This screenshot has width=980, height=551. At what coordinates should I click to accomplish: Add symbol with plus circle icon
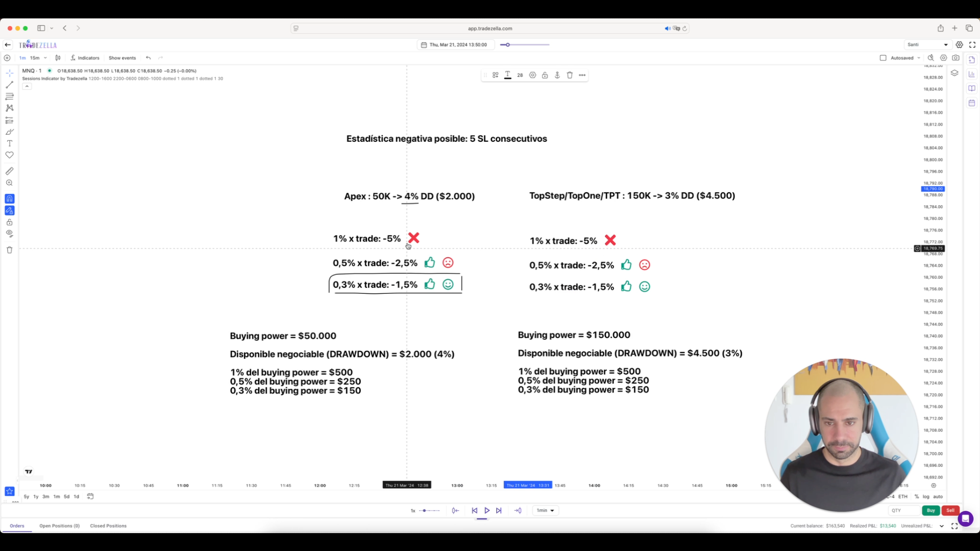tap(7, 58)
